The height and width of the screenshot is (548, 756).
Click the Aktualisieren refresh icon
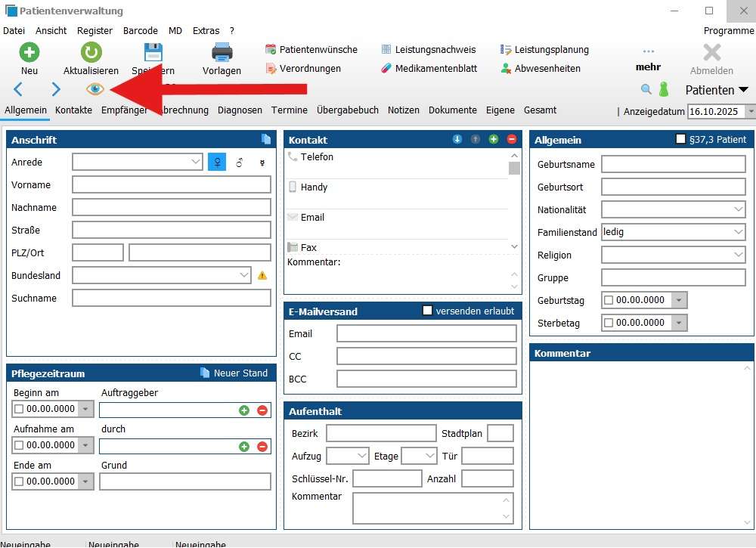coord(91,52)
